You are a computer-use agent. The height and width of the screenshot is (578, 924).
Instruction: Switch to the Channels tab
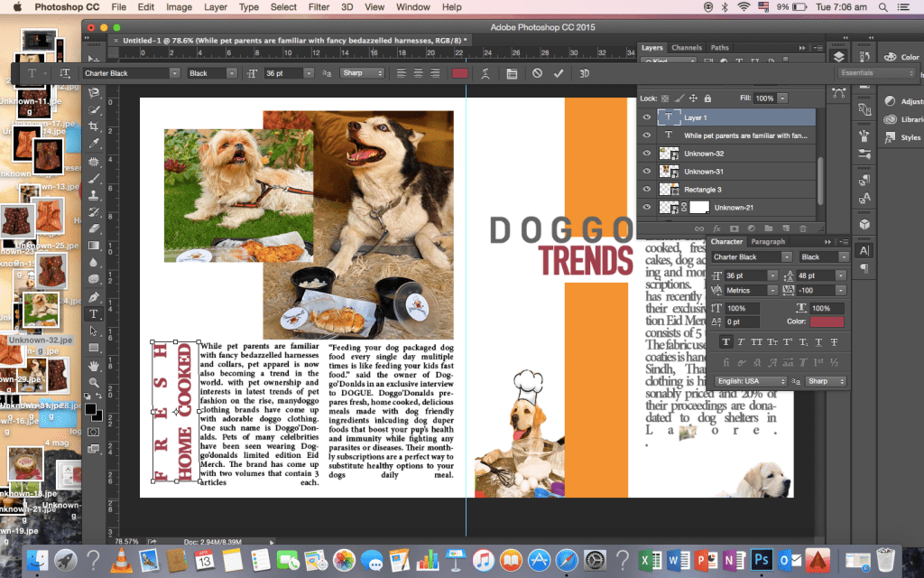tap(687, 48)
